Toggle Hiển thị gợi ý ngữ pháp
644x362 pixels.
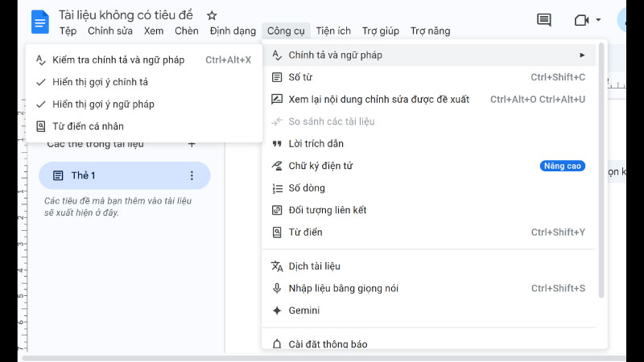144,105
